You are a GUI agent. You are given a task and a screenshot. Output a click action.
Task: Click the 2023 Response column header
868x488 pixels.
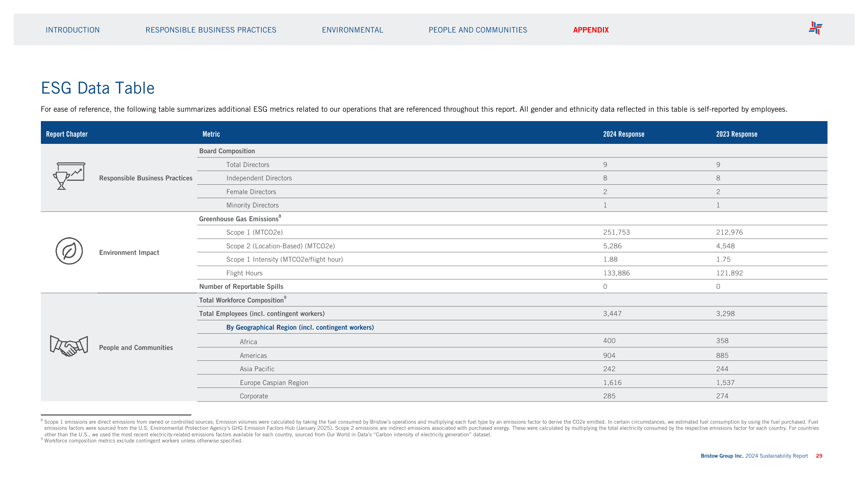point(737,134)
